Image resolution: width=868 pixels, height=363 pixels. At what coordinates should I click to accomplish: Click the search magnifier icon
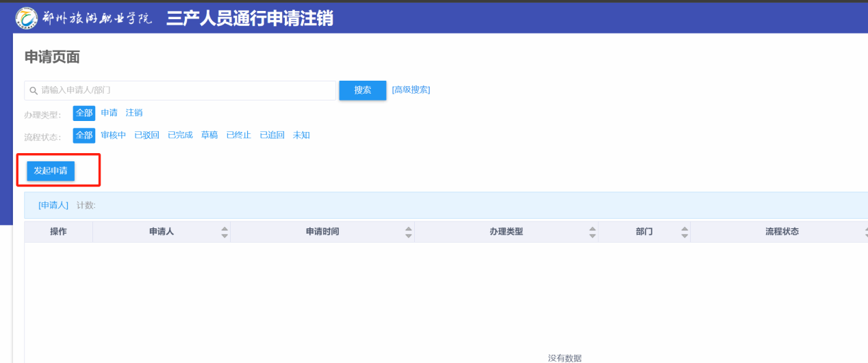(x=33, y=90)
